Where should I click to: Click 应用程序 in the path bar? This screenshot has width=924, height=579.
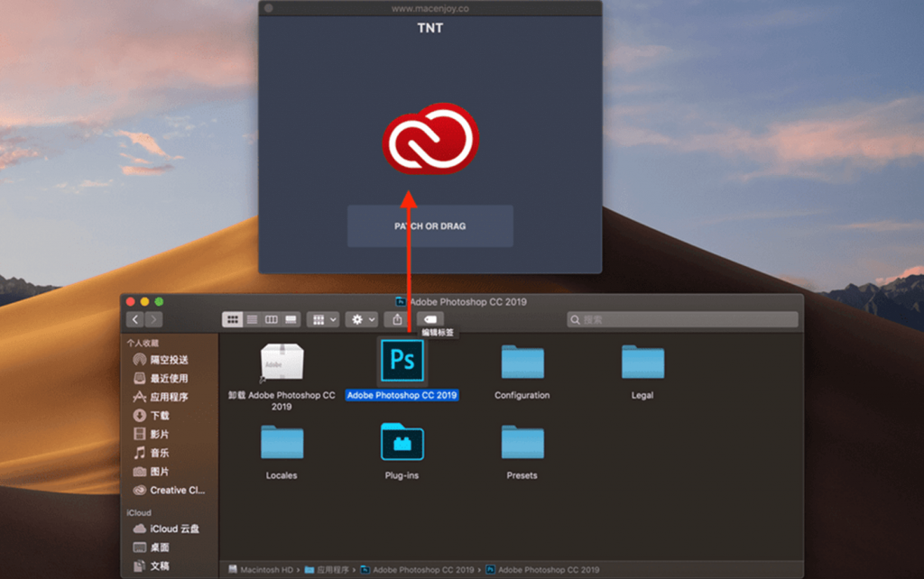click(x=327, y=570)
